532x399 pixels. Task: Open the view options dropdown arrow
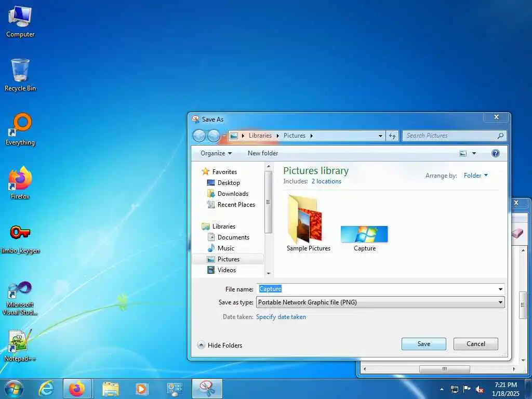pos(474,153)
